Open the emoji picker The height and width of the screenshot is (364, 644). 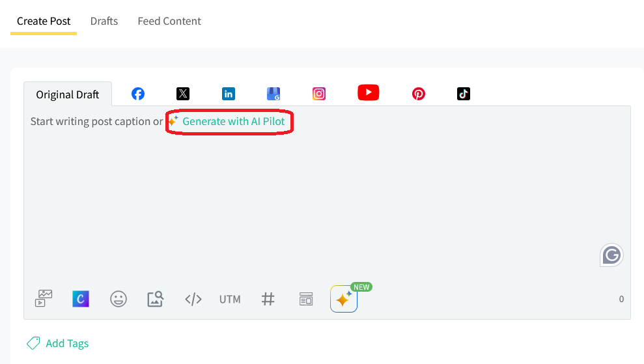(119, 299)
